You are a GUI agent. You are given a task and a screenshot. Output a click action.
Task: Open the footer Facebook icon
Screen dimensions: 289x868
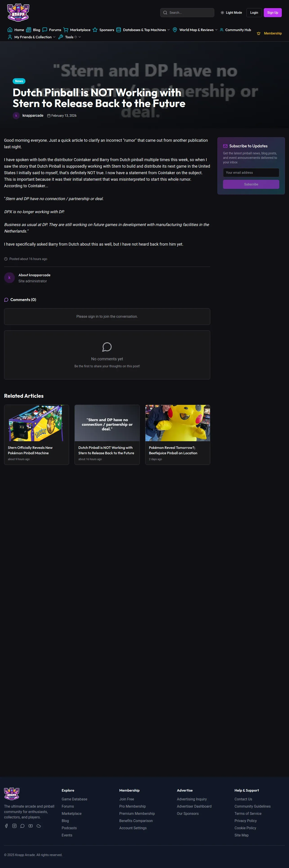pyautogui.click(x=6, y=826)
